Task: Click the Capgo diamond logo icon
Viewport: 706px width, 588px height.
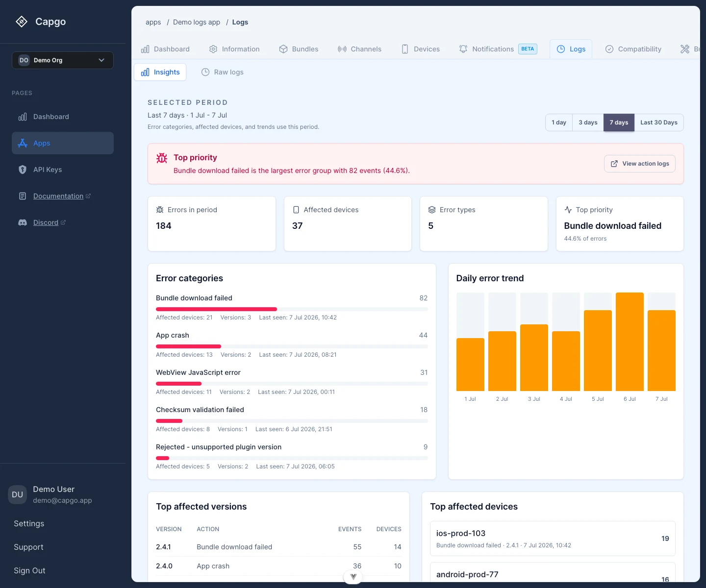Action: pyautogui.click(x=22, y=22)
